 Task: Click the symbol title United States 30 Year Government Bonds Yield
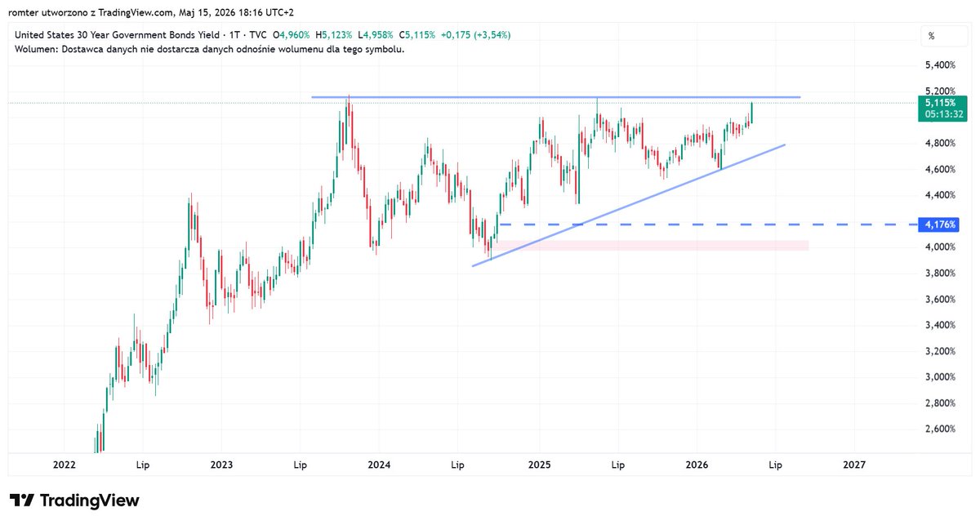119,35
